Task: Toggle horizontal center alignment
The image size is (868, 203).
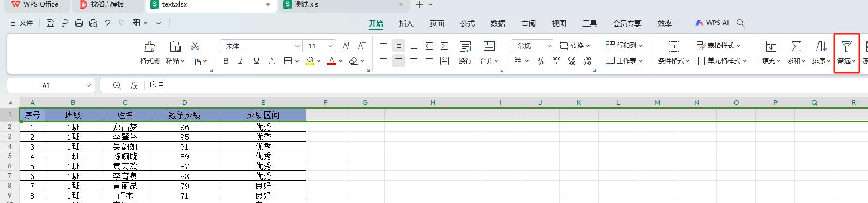Action: [399, 61]
